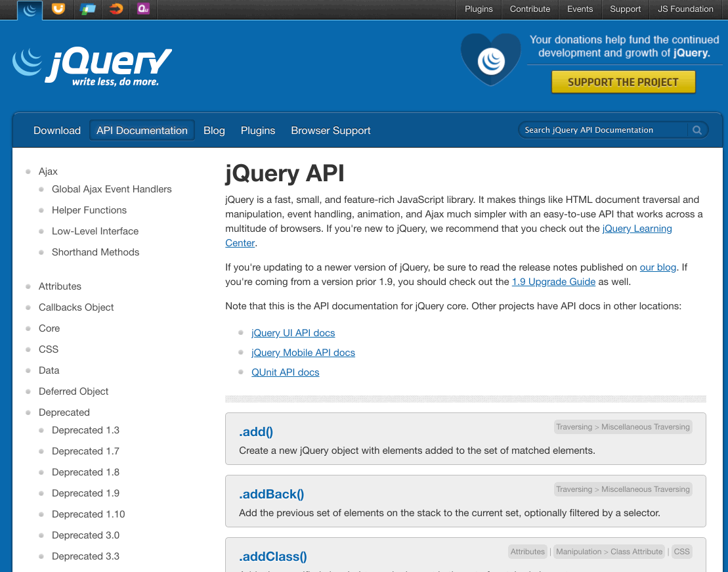Open Plugins in the main navigation
The image size is (728, 572).
click(x=258, y=131)
